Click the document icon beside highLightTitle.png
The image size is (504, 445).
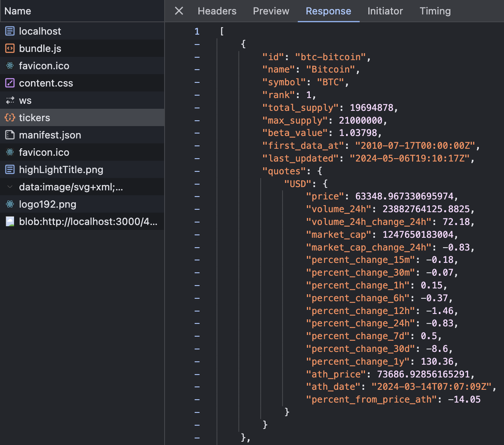10,169
